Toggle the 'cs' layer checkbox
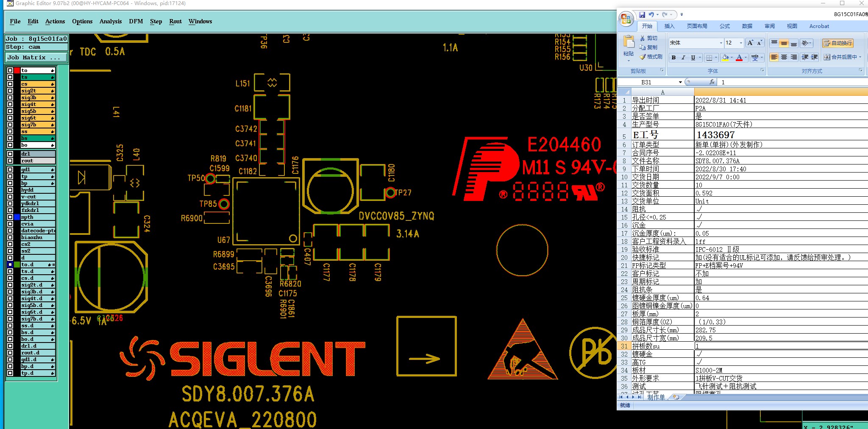 (x=10, y=84)
